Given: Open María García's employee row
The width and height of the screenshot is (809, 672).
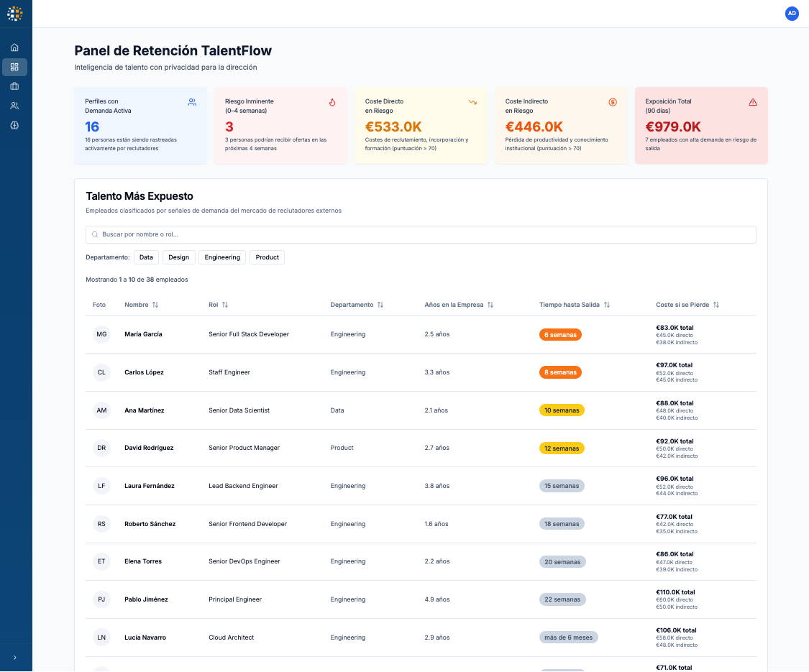Looking at the screenshot, I should (x=143, y=334).
